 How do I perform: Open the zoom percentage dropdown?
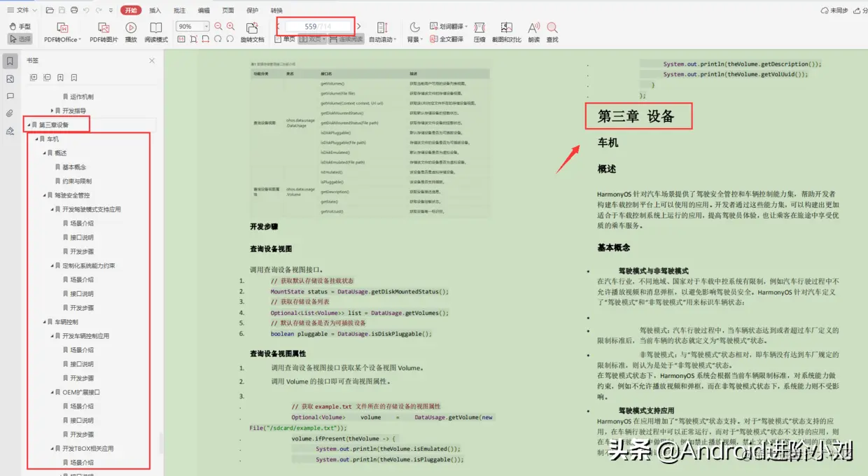click(206, 25)
